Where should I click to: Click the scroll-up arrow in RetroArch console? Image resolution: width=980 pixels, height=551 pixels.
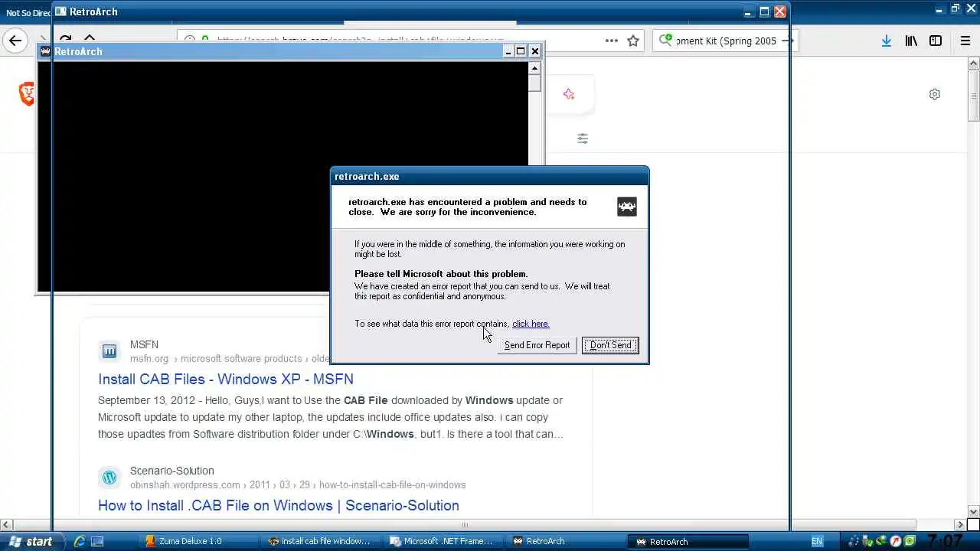[534, 68]
